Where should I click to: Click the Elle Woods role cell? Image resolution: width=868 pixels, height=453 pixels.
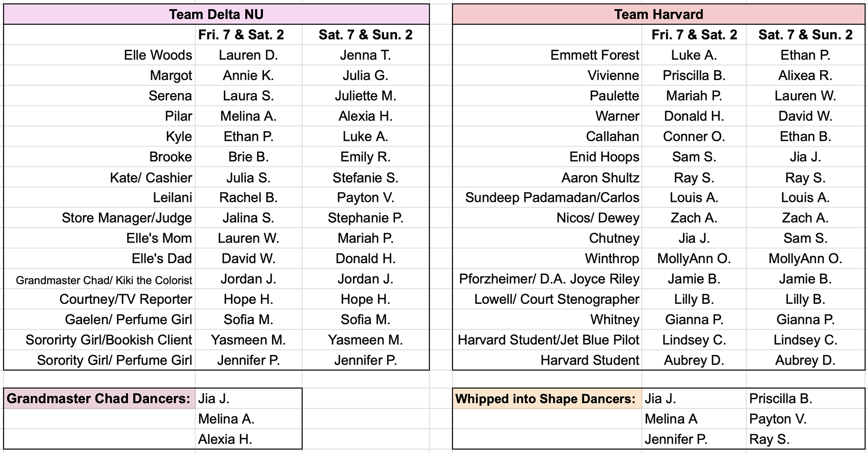99,55
